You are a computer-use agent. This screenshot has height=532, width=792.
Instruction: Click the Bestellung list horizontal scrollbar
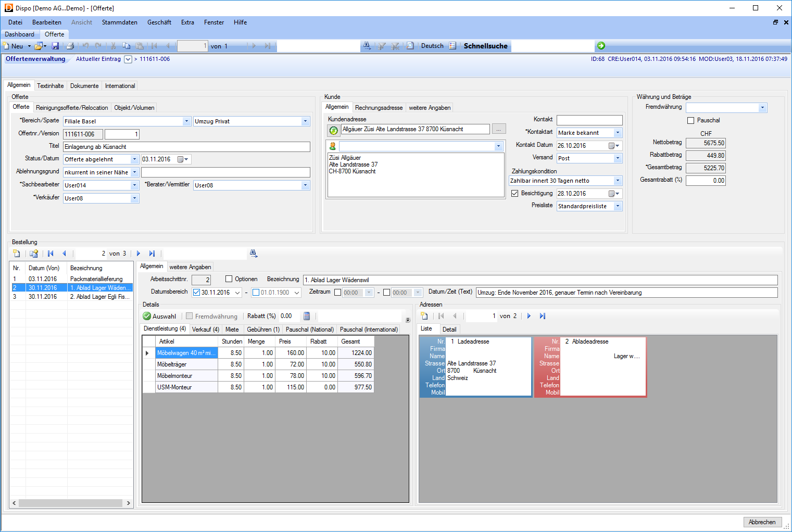[71, 503]
